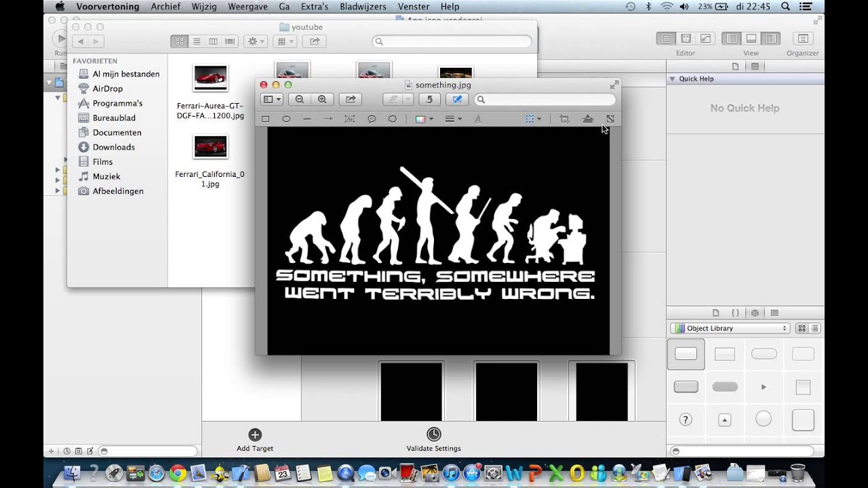This screenshot has height=488, width=868.
Task: Switch Xcode to the Assistant editor
Action: click(x=686, y=39)
